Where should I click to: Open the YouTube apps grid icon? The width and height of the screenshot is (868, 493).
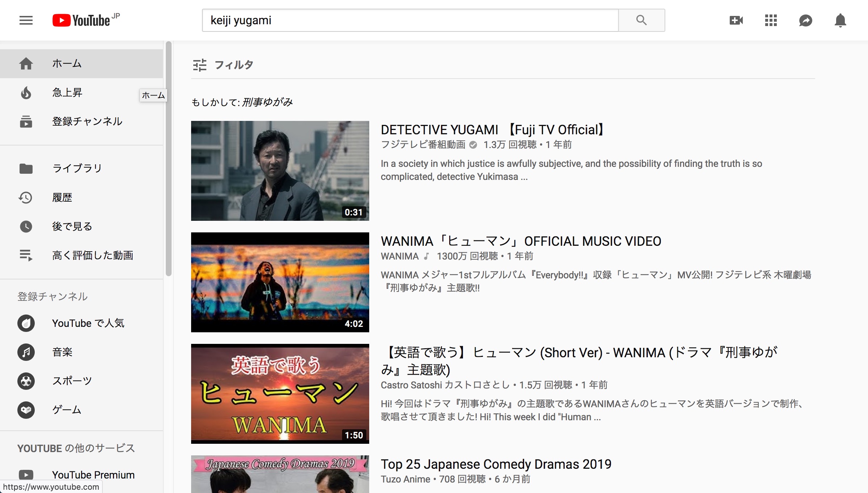771,20
